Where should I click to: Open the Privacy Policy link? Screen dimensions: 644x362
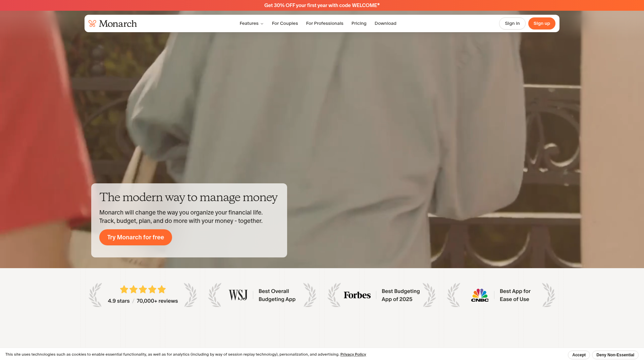click(353, 354)
